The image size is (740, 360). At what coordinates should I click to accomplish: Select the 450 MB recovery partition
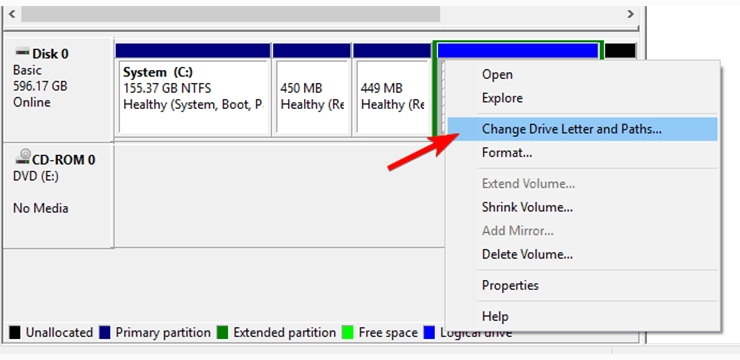[x=311, y=90]
